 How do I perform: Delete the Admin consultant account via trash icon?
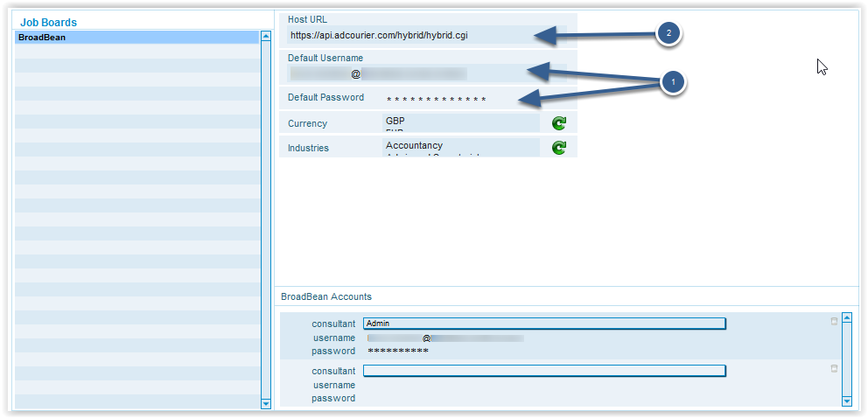(834, 321)
